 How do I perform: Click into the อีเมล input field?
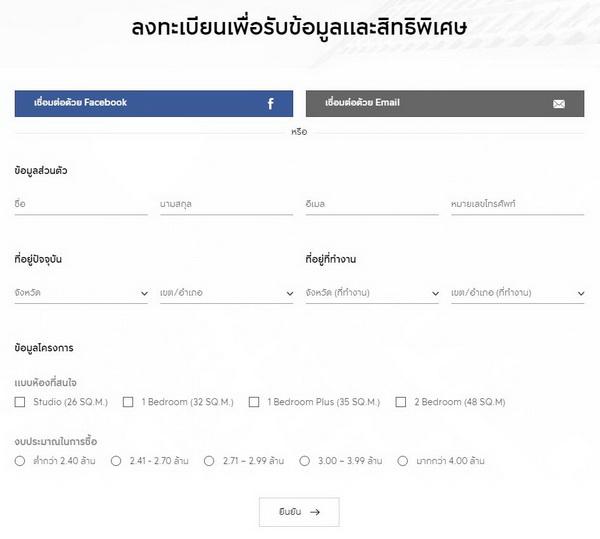click(372, 204)
